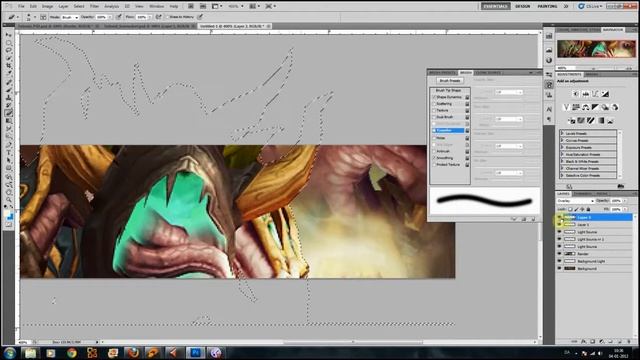Viewport: 640px width, 360px height.
Task: Switch to the Painting workspace
Action: pos(547,6)
